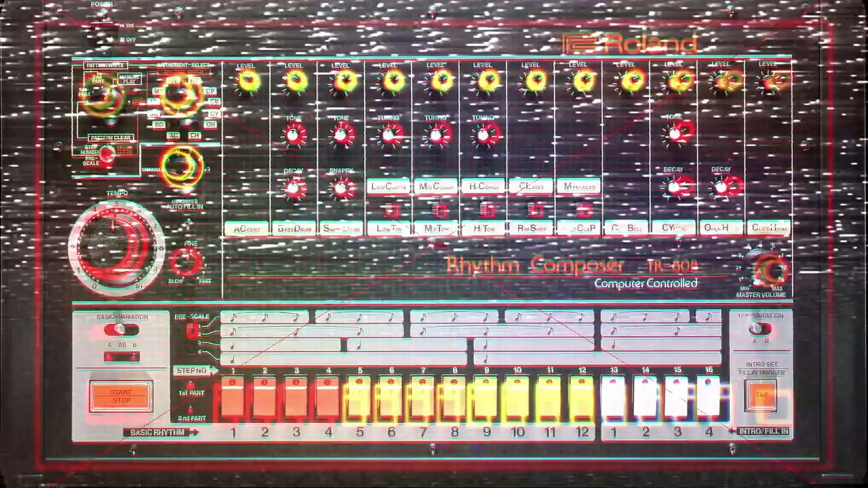This screenshot has height=488, width=868.
Task: Hit the Tap intro set button
Action: pyautogui.click(x=762, y=396)
